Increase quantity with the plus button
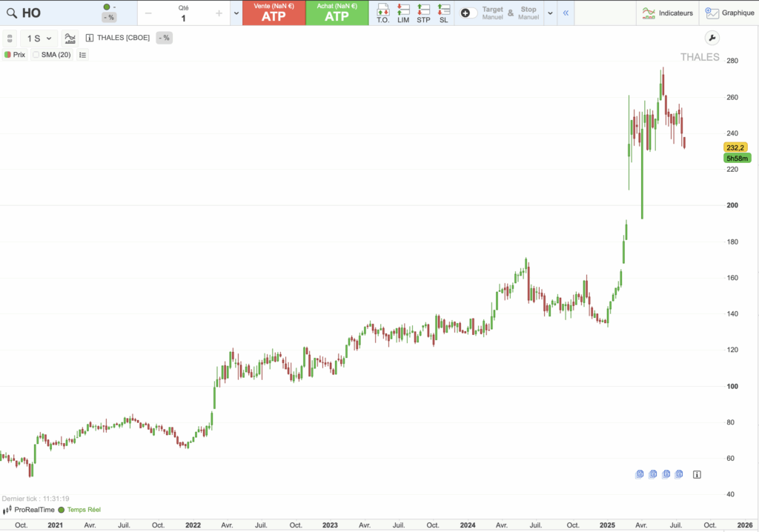759x532 pixels. coord(219,13)
